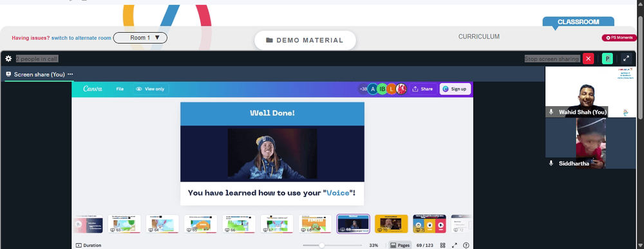Select Wahid Shah (You) video tile
Image resolution: width=644 pixels, height=249 pixels.
(x=590, y=92)
